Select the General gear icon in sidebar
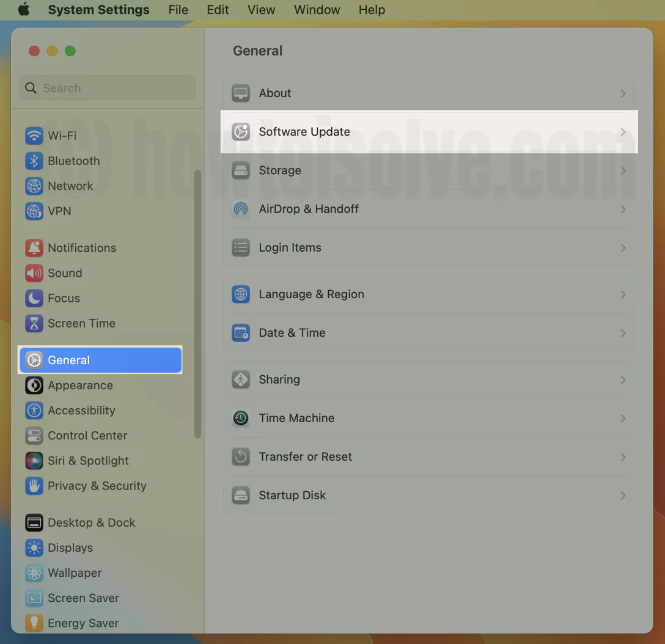 tap(34, 360)
